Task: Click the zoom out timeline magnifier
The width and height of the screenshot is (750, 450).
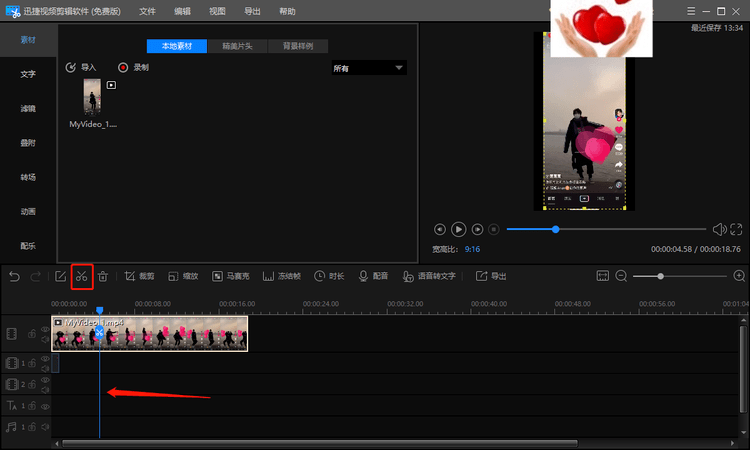Action: point(621,276)
